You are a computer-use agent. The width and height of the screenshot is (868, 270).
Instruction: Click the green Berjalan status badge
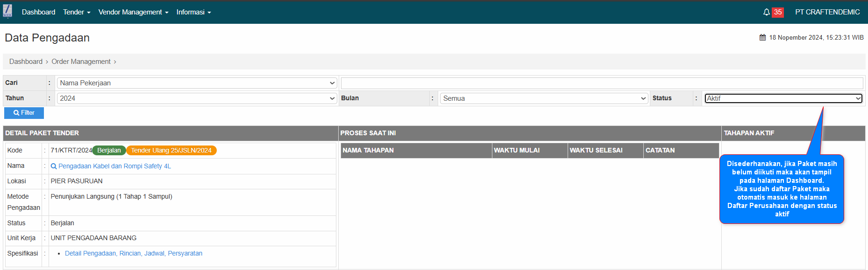click(109, 150)
